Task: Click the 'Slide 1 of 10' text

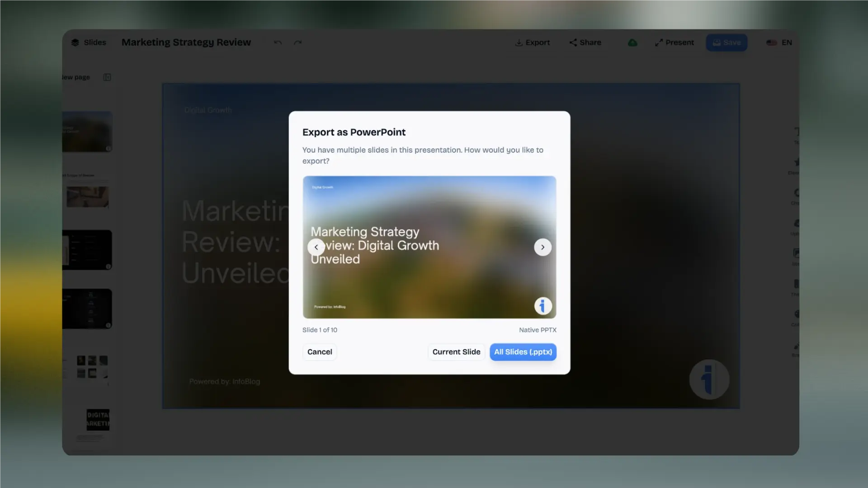Action: (x=320, y=330)
